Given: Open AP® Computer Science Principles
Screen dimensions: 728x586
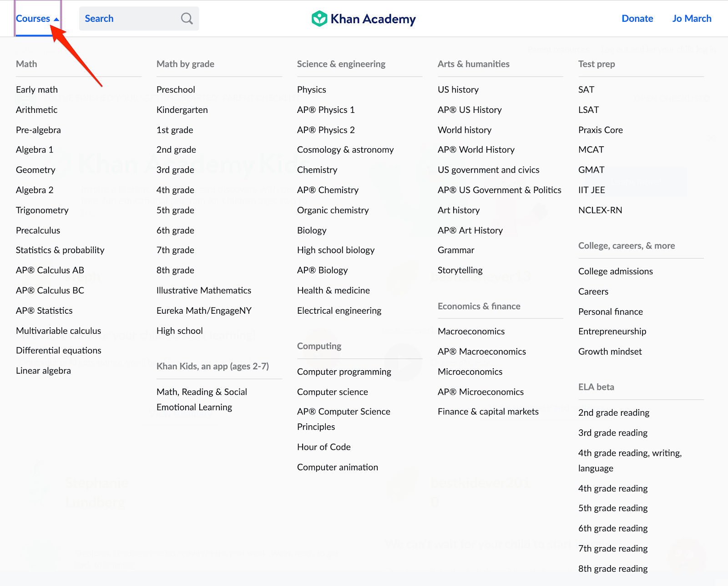Looking at the screenshot, I should [x=344, y=419].
